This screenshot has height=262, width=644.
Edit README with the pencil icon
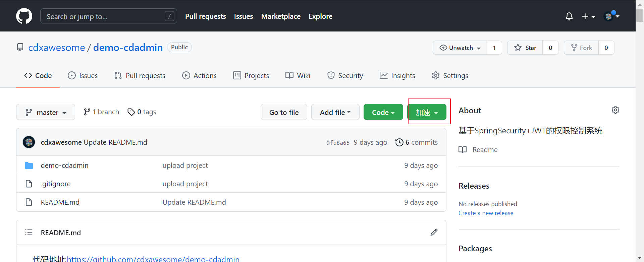tap(434, 232)
